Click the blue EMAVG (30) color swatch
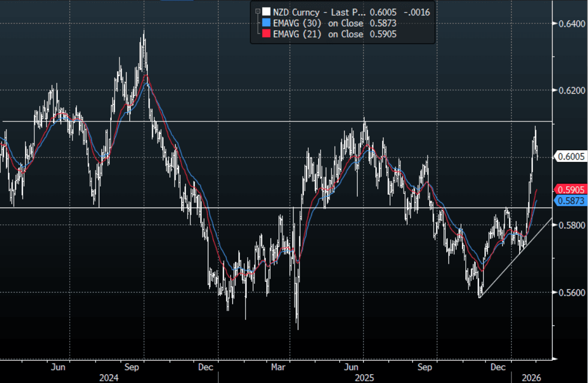This screenshot has height=383, width=588. [x=266, y=23]
